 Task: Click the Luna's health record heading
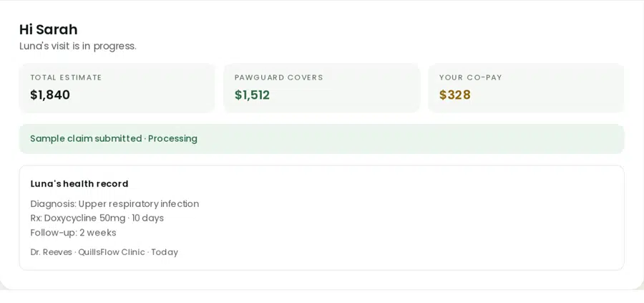[x=79, y=184]
